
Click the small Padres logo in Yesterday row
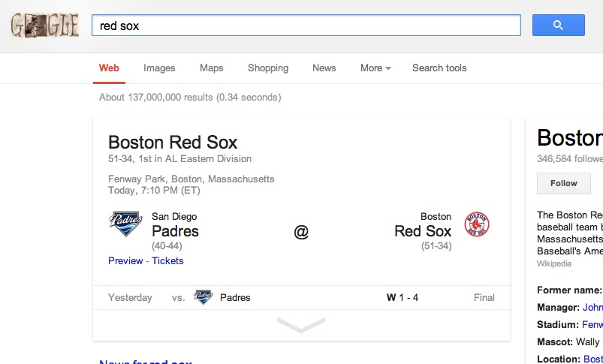203,297
